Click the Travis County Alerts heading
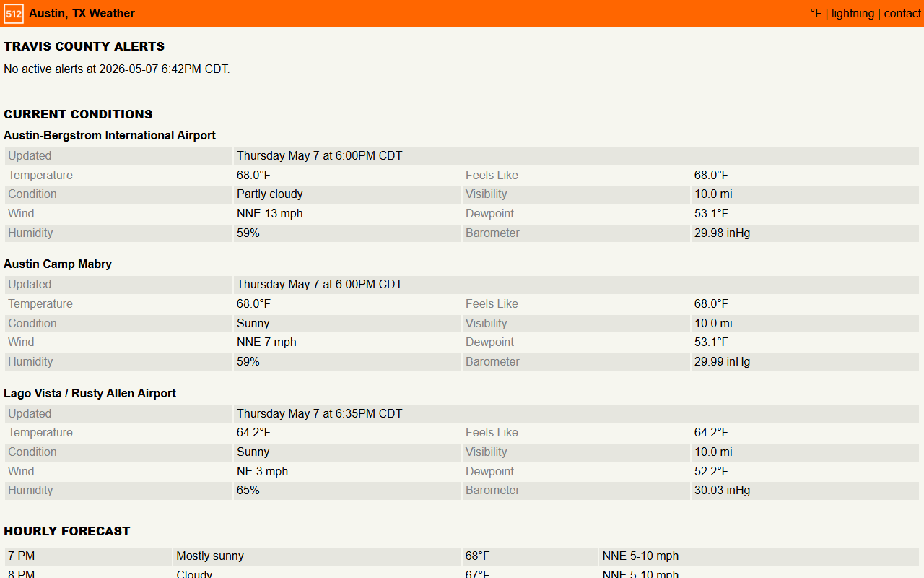This screenshot has height=578, width=924. pyautogui.click(x=84, y=46)
